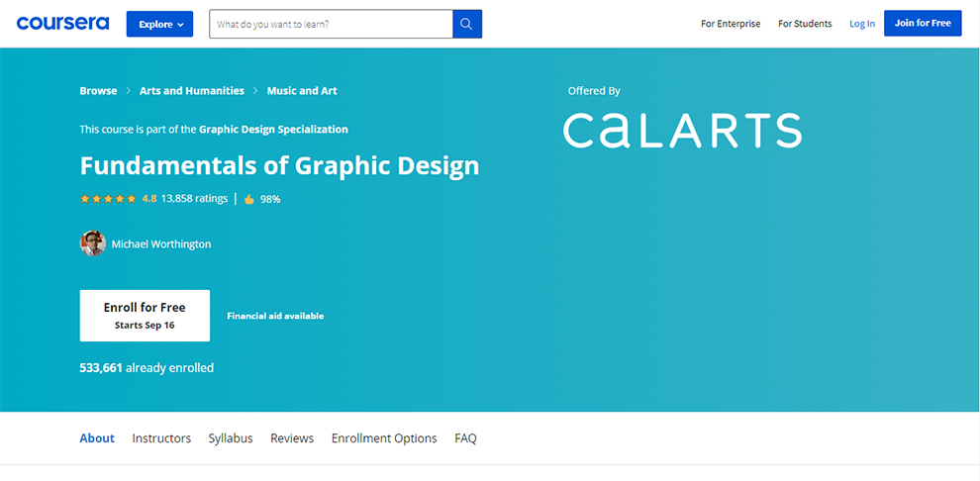980x481 pixels.
Task: Click the Fundamentals of Graphic Design title
Action: 279,165
